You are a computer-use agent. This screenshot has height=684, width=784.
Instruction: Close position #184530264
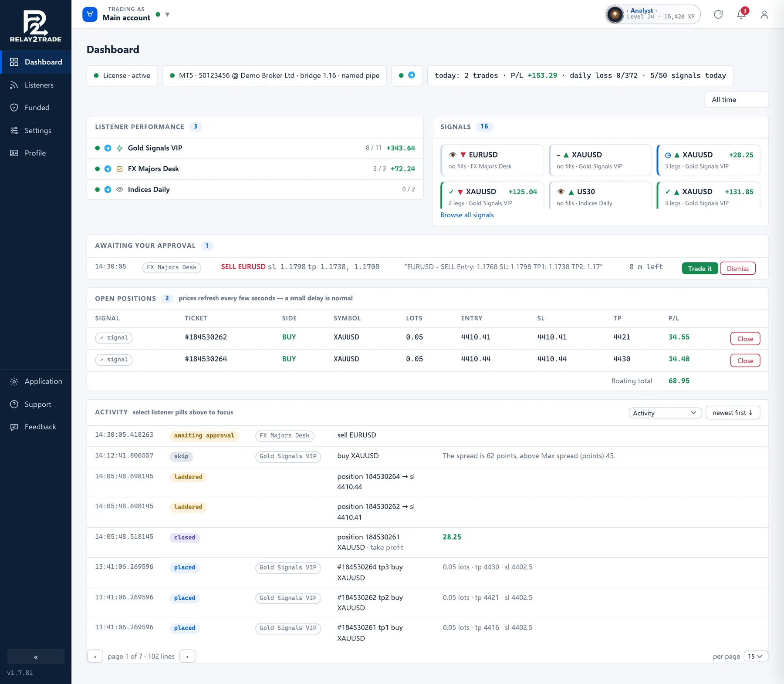pyautogui.click(x=745, y=361)
